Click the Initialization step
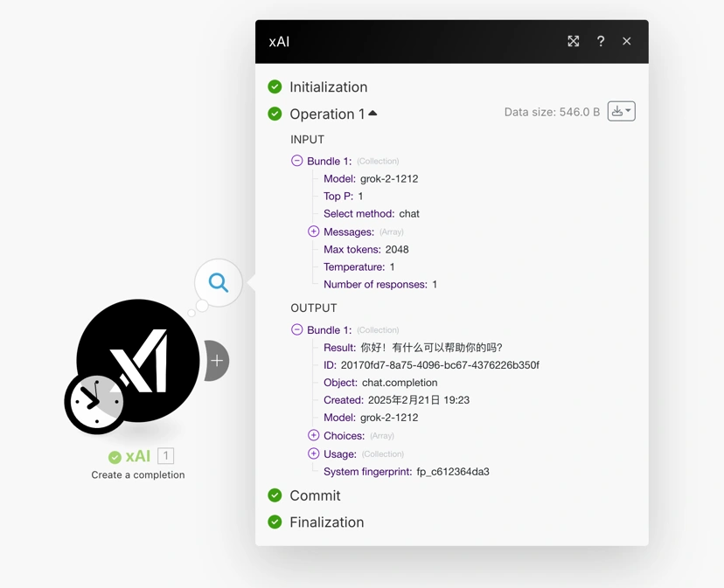 pos(328,87)
